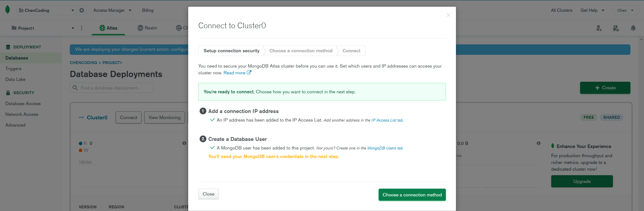644x211 pixels.
Task: Go to All Clusters
Action: click(x=561, y=10)
